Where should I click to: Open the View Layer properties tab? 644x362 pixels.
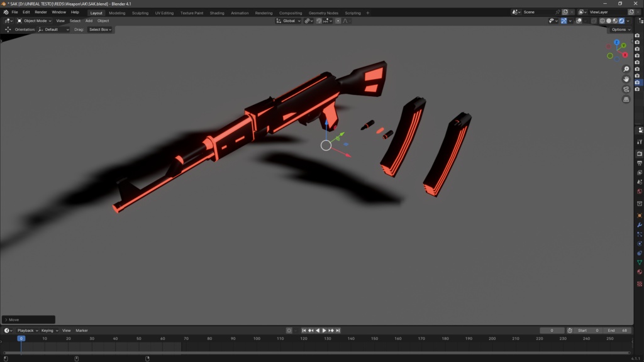(x=640, y=173)
